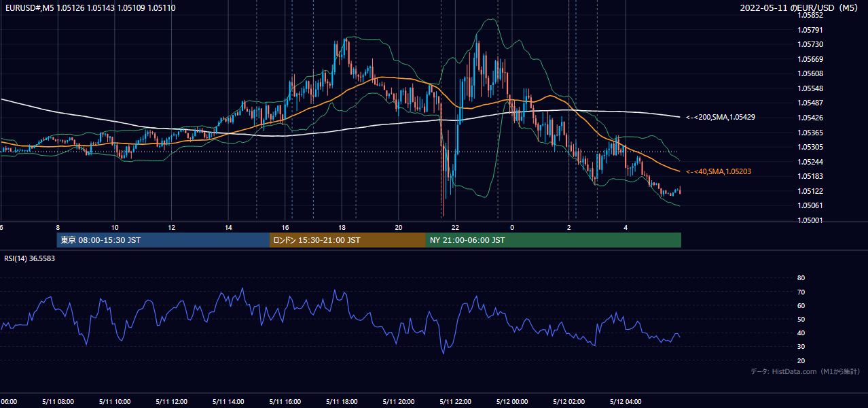
Task: Click the RSI scale value 30
Action: coord(801,346)
